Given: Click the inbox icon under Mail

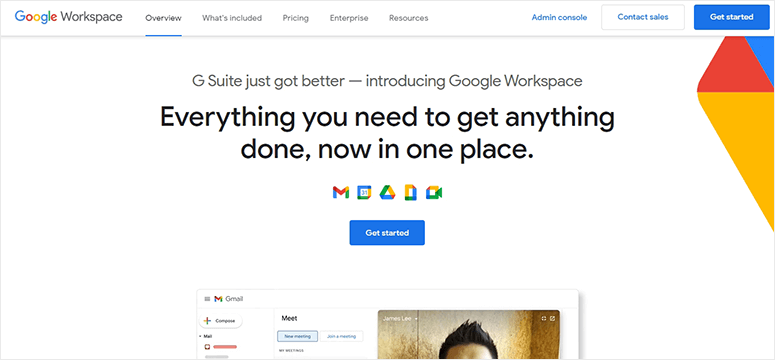Looking at the screenshot, I should click(x=208, y=347).
